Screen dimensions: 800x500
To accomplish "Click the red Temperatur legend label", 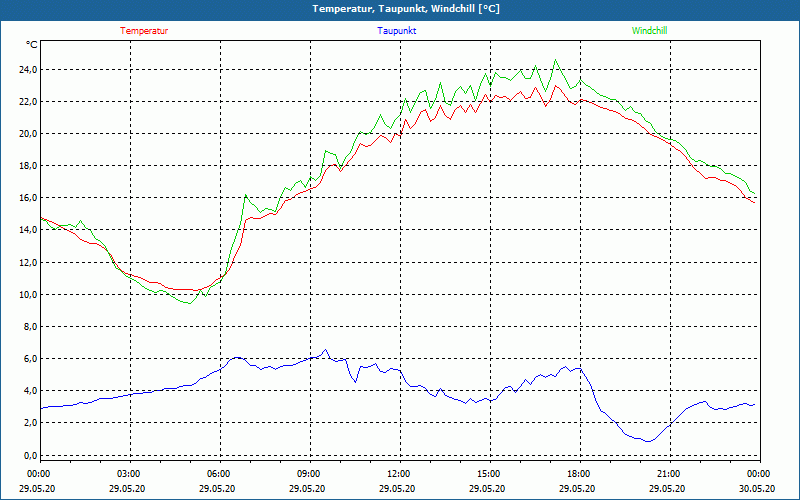I will pyautogui.click(x=144, y=31).
